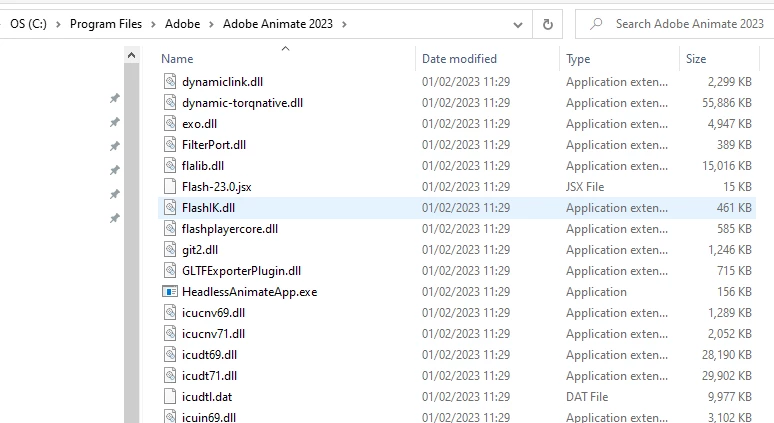Select the file named icudt71.dll
The width and height of the screenshot is (774, 423).
coord(209,376)
